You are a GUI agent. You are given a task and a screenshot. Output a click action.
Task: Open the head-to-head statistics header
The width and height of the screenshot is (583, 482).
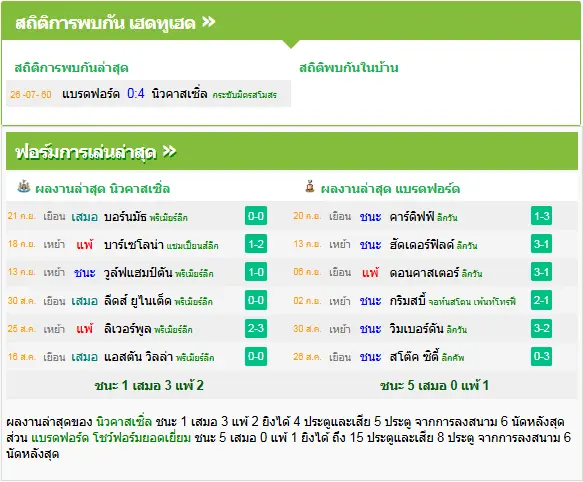pyautogui.click(x=291, y=22)
